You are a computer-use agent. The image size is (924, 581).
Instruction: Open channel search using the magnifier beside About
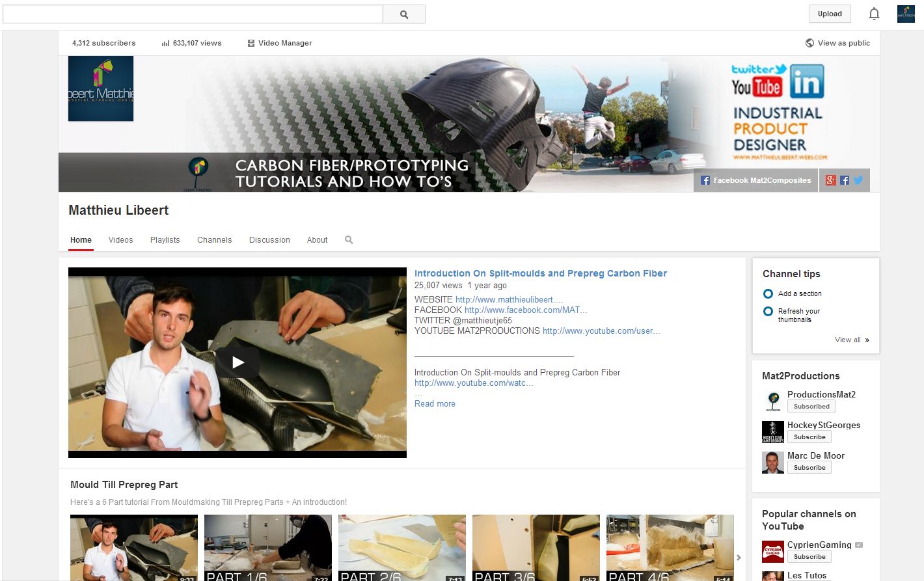click(x=348, y=239)
